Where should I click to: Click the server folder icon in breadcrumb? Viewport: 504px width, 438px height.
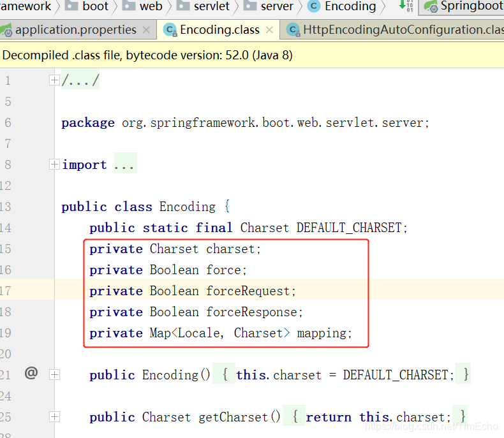tap(249, 6)
